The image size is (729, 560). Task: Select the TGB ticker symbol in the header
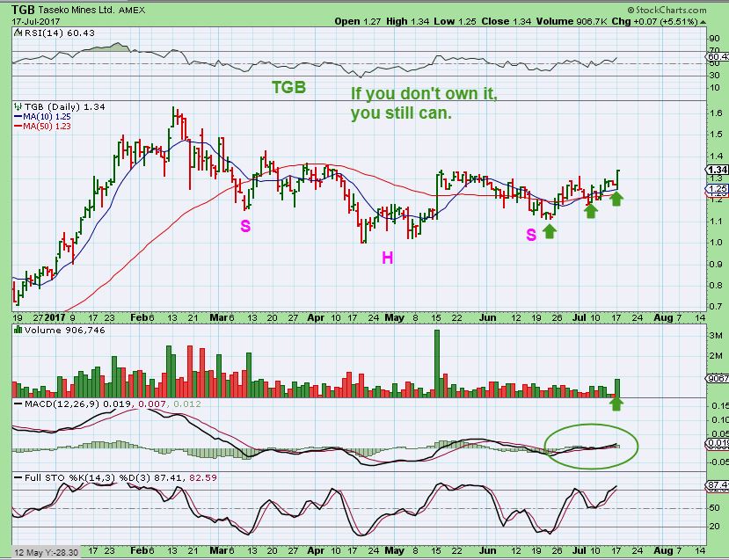tap(23, 10)
